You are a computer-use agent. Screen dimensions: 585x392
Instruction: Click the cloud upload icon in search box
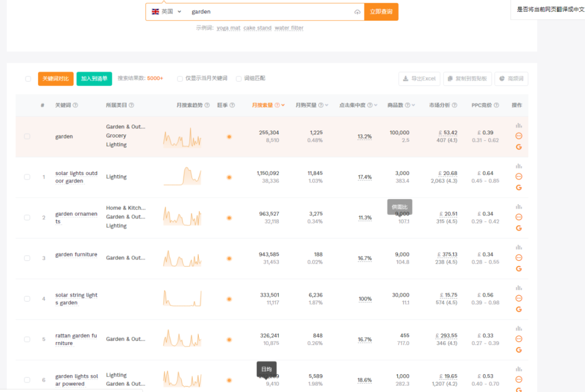357,12
